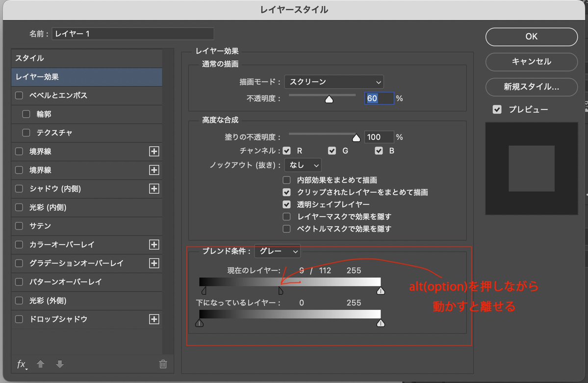Enable 光彩 (内側) checkbox
The height and width of the screenshot is (383, 588).
coord(19,207)
